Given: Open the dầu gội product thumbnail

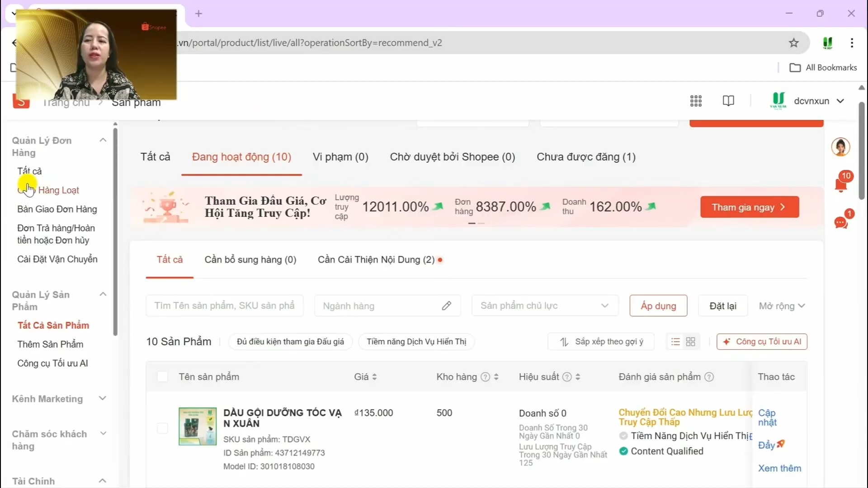Looking at the screenshot, I should pyautogui.click(x=198, y=427).
